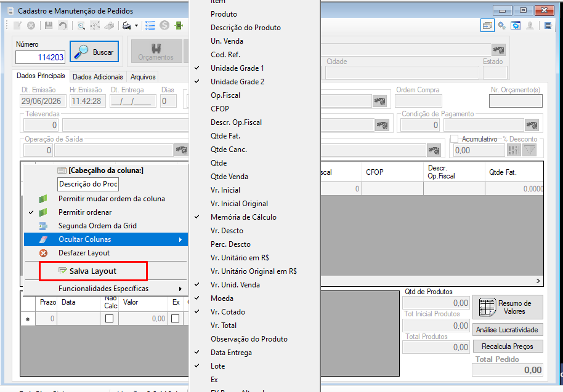Click the Resumo de Valores grid button
Screen dimensions: 563x392
click(x=508, y=307)
